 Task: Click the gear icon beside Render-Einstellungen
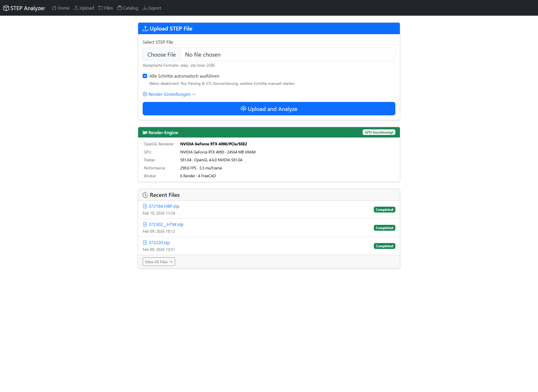(145, 94)
